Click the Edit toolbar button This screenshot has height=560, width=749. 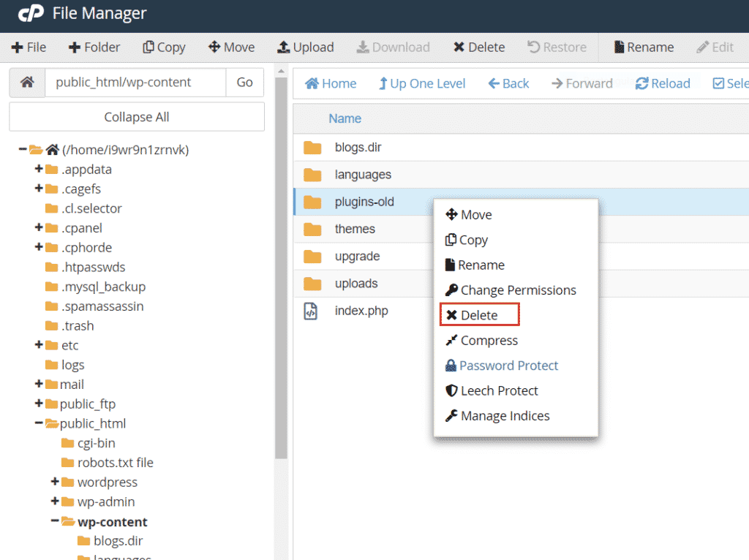click(x=715, y=48)
